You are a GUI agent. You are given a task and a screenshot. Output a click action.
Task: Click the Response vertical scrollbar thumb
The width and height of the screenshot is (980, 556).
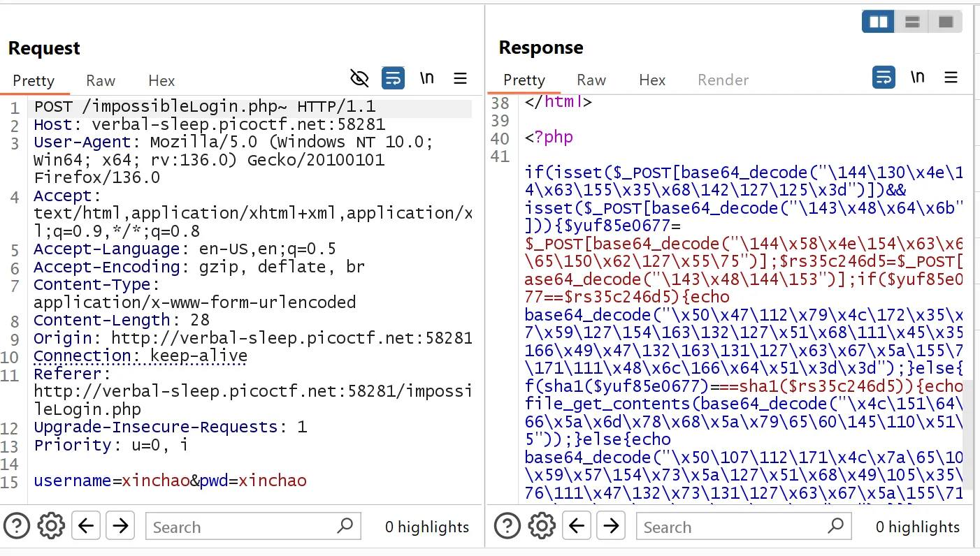(x=967, y=433)
